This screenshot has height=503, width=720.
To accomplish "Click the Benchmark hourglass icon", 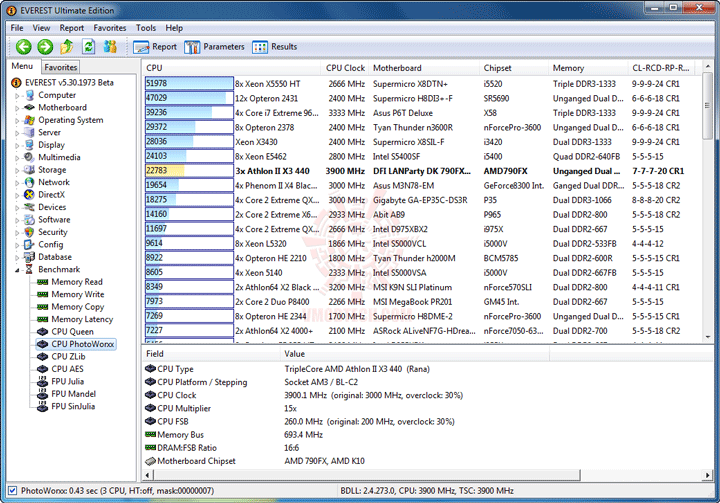I will 29,269.
